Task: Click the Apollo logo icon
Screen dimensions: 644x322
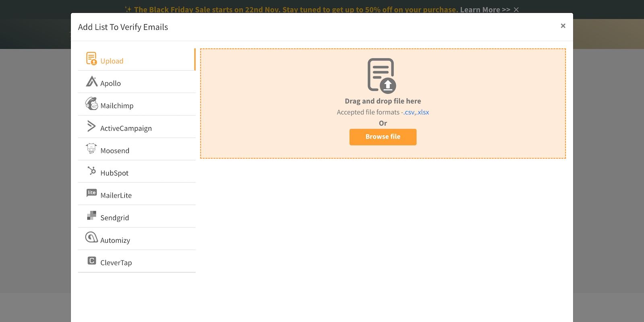Action: (92, 81)
